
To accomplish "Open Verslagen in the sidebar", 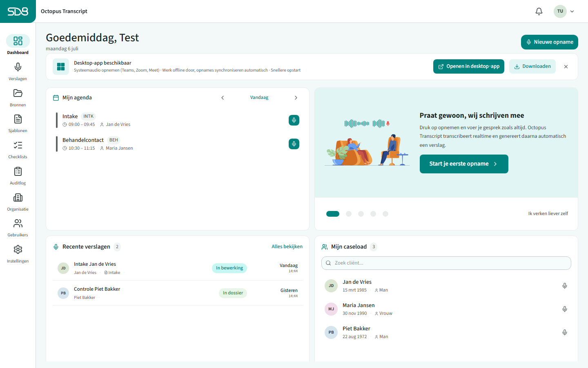I will [18, 71].
